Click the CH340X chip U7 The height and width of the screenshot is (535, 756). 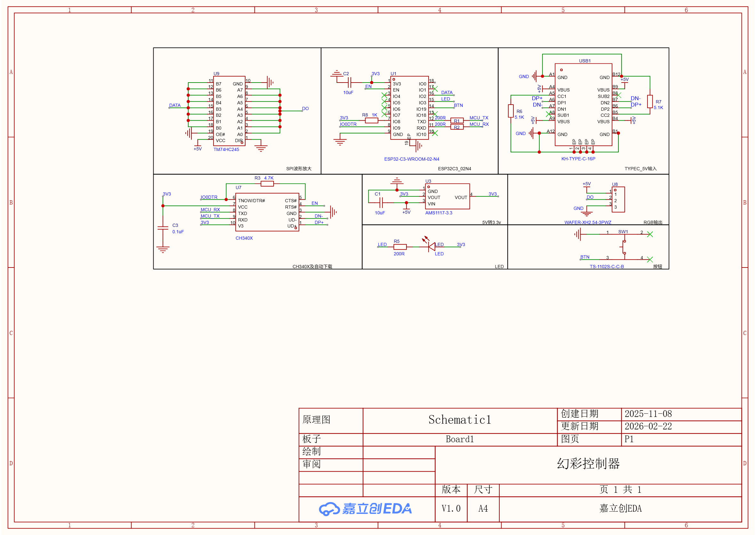tap(267, 212)
